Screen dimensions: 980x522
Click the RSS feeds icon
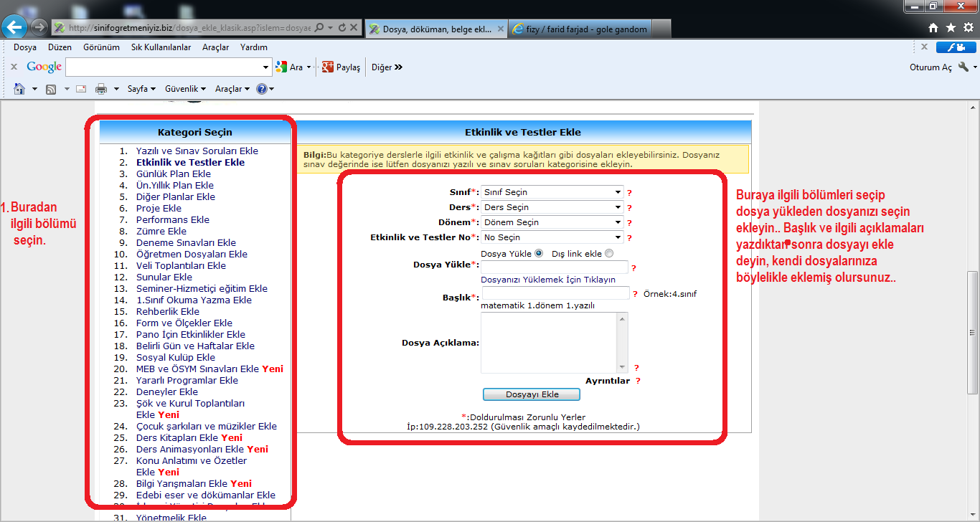tap(51, 89)
